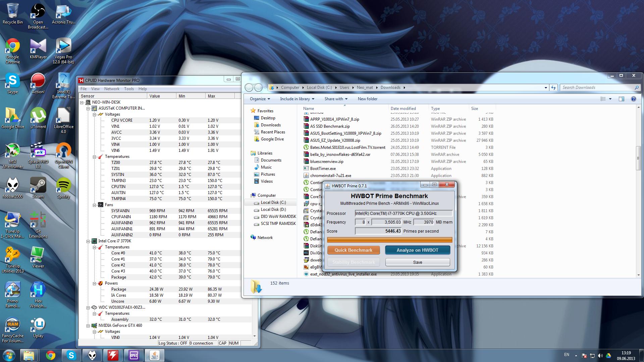Launch foobar2000 from the desktop
The height and width of the screenshot is (362, 644).
click(12, 188)
